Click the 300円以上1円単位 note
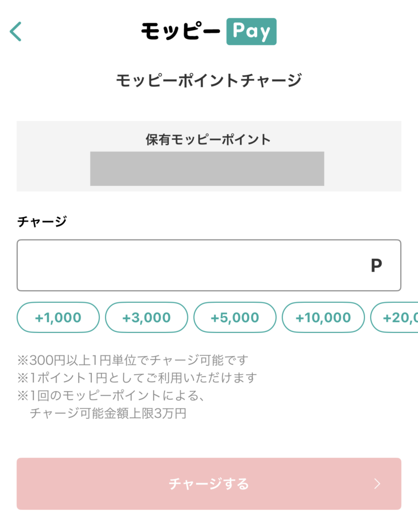418x532 pixels. [x=133, y=360]
